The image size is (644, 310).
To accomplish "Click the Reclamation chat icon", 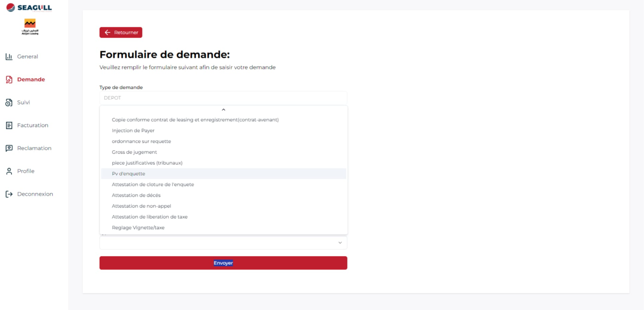I will [9, 148].
